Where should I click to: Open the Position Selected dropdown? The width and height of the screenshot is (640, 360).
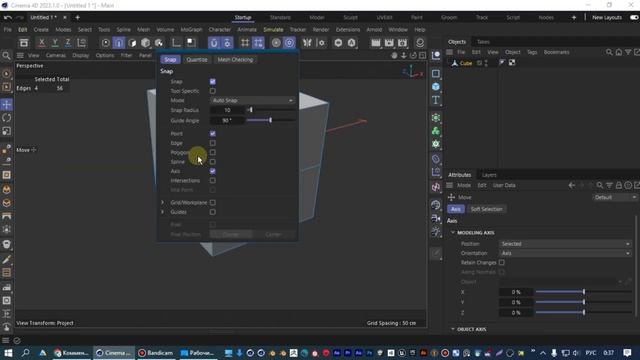click(x=565, y=244)
